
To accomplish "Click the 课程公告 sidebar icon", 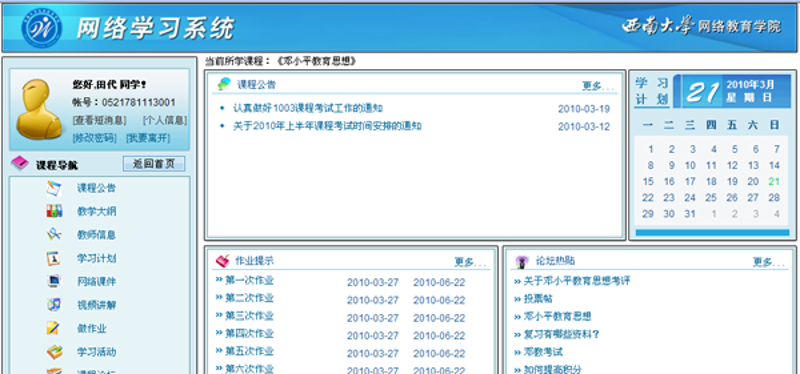I will click(x=54, y=188).
